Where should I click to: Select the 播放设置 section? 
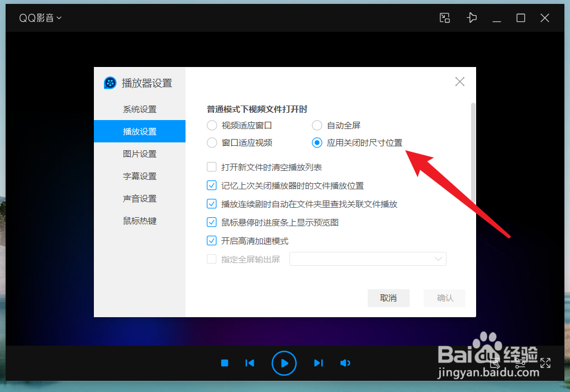coord(140,131)
